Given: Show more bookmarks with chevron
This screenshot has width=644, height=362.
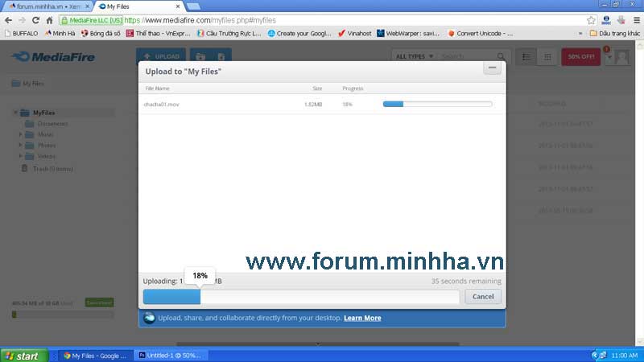Looking at the screenshot, I should 580,34.
